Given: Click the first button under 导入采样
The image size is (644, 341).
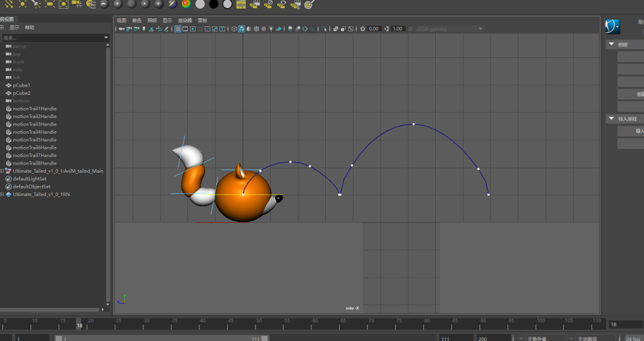Looking at the screenshot, I should pyautogui.click(x=630, y=131).
